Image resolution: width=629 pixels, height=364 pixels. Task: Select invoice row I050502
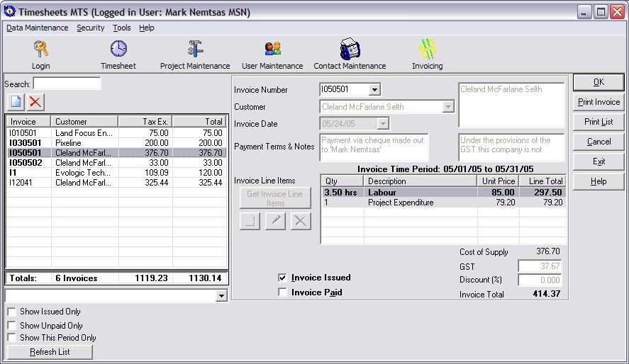pyautogui.click(x=116, y=163)
